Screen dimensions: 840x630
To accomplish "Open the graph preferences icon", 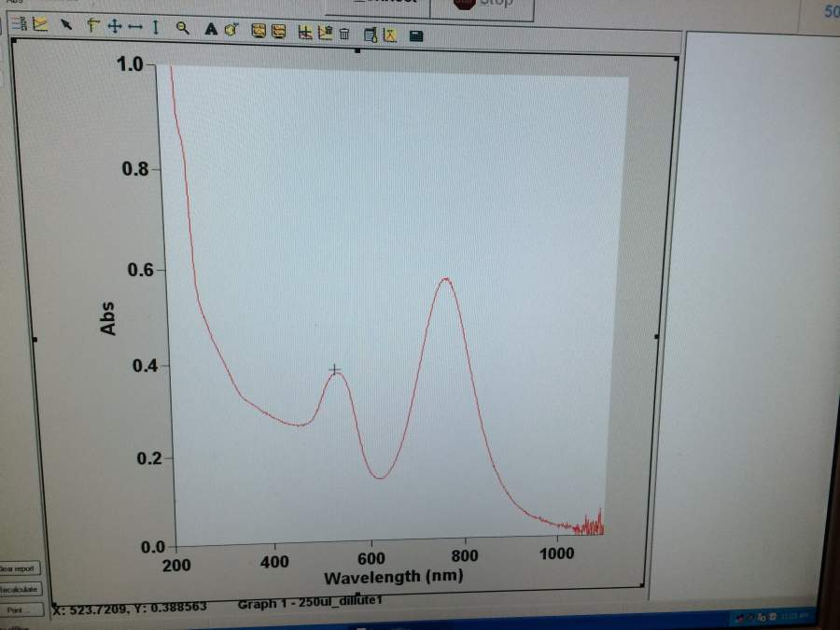I will [x=41, y=24].
